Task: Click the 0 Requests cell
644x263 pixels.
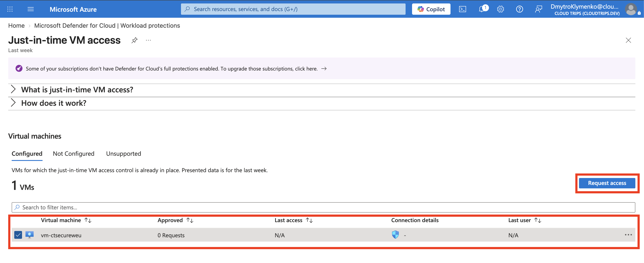Action: pos(171,235)
